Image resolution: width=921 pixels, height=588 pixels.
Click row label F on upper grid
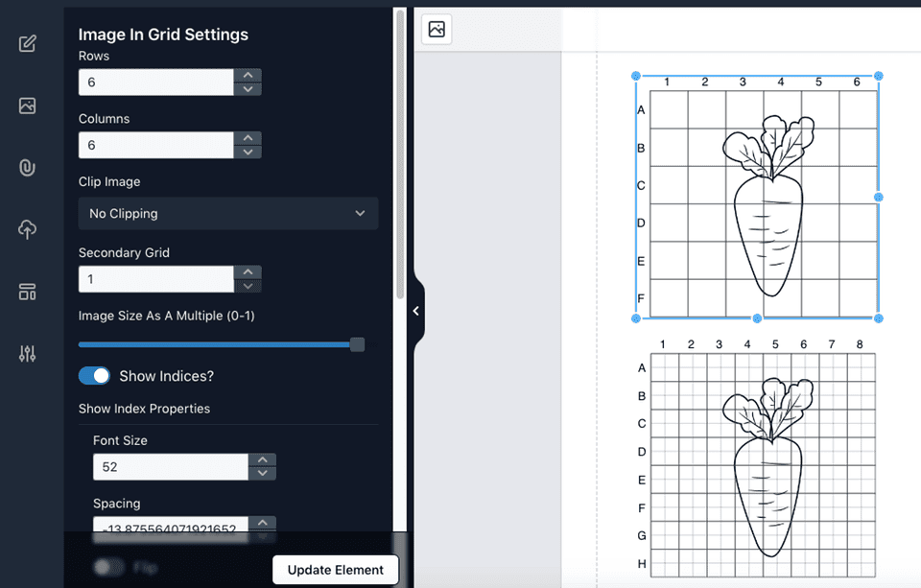coord(641,298)
